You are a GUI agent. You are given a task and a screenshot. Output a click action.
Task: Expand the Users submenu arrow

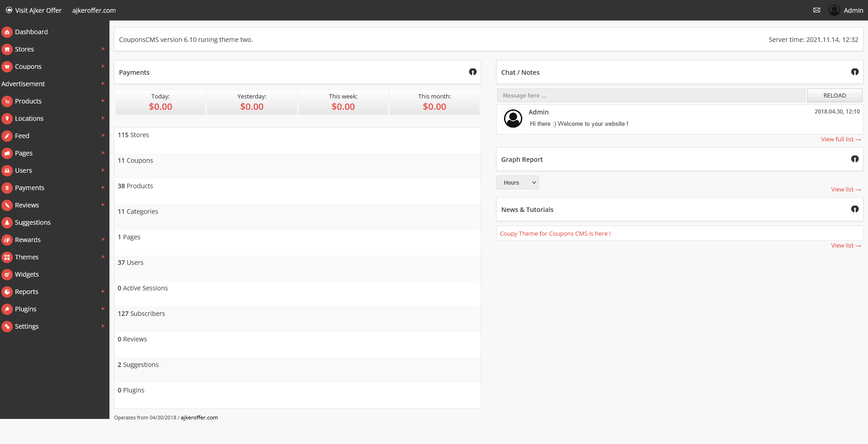click(x=103, y=170)
